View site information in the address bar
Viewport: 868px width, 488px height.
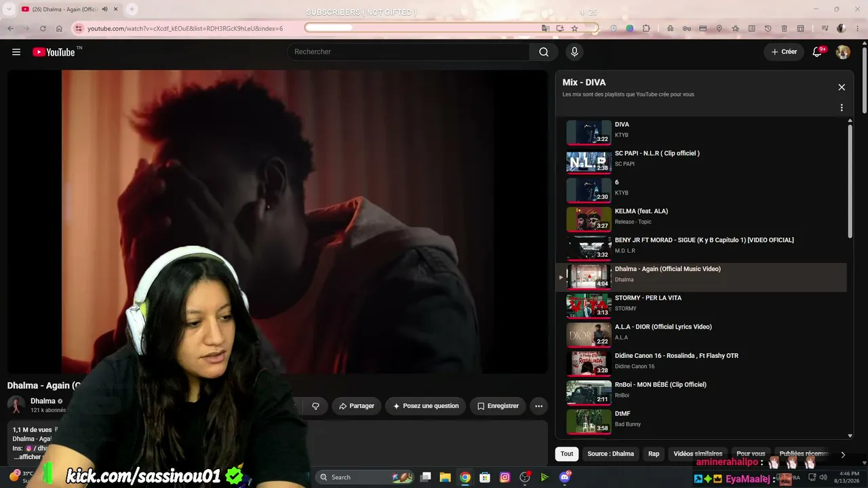click(78, 28)
